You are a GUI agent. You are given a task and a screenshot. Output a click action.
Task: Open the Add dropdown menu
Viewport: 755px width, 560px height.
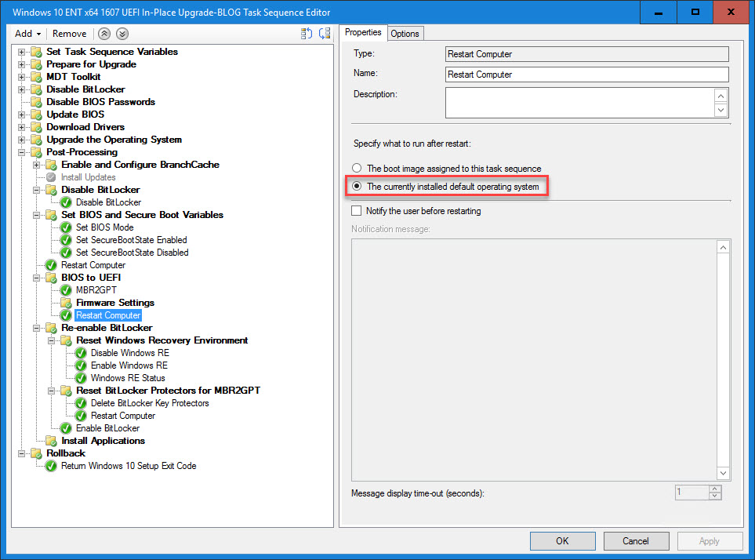pos(28,34)
